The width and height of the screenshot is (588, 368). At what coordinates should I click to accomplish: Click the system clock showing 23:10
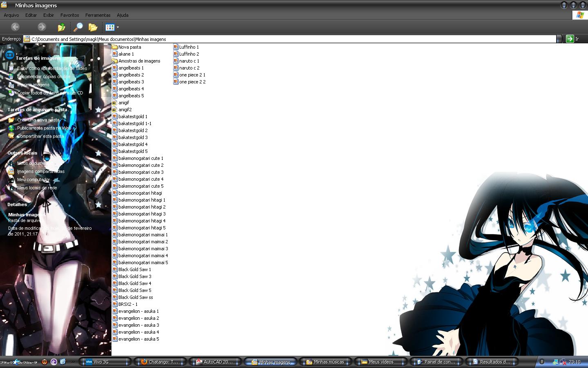[x=575, y=362]
